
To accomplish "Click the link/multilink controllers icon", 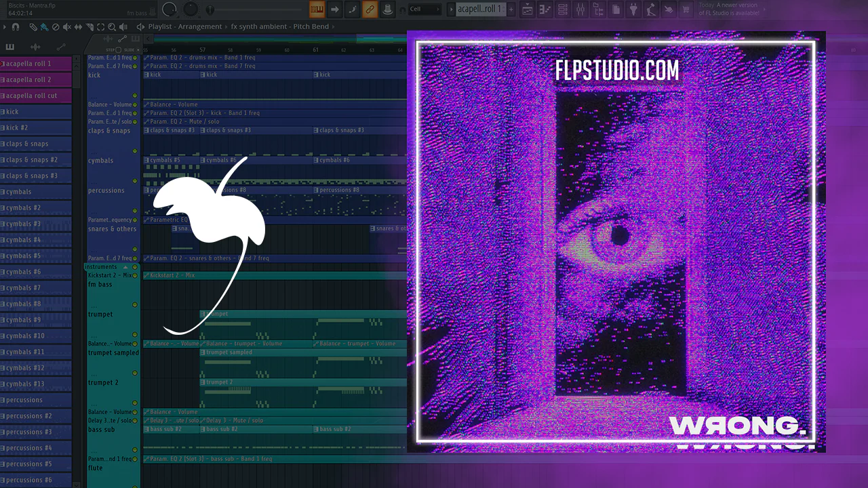I will 370,9.
